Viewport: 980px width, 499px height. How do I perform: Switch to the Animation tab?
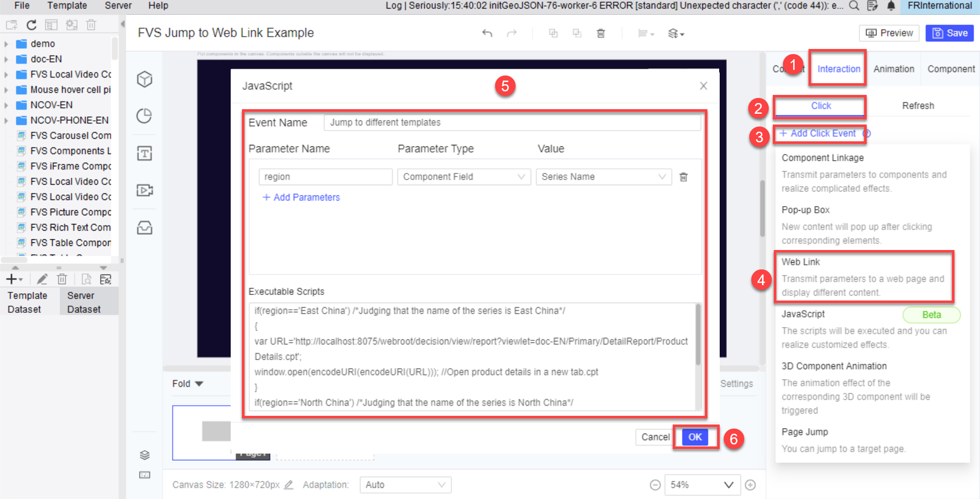[x=894, y=69]
